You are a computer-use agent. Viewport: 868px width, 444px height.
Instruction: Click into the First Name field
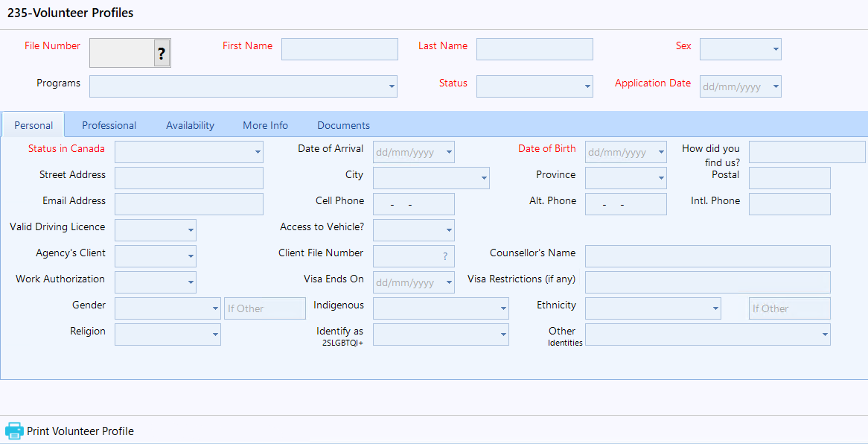(339, 49)
